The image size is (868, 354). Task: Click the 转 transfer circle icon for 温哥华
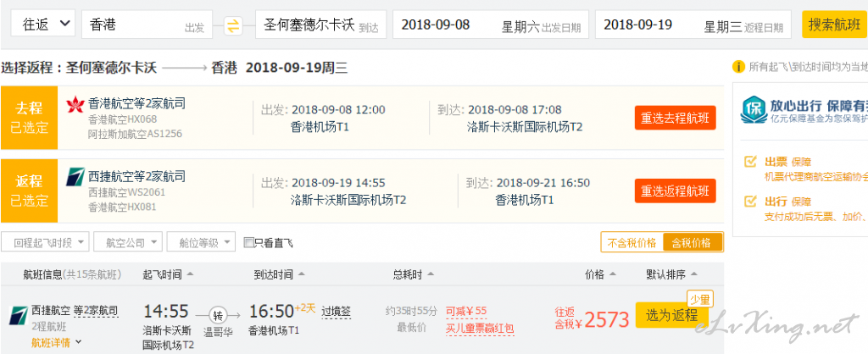point(217,315)
